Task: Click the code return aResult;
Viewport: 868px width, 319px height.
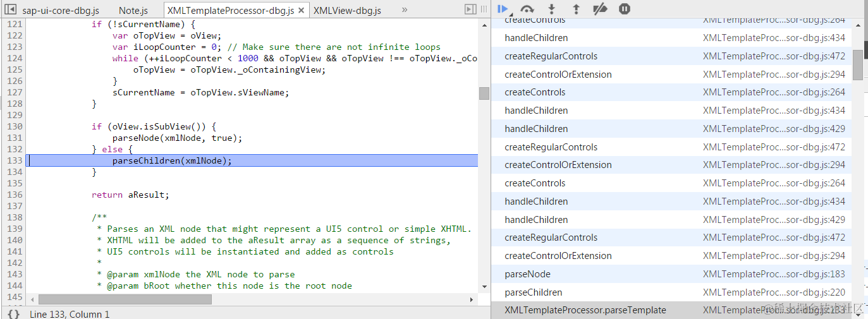Action: pos(130,195)
